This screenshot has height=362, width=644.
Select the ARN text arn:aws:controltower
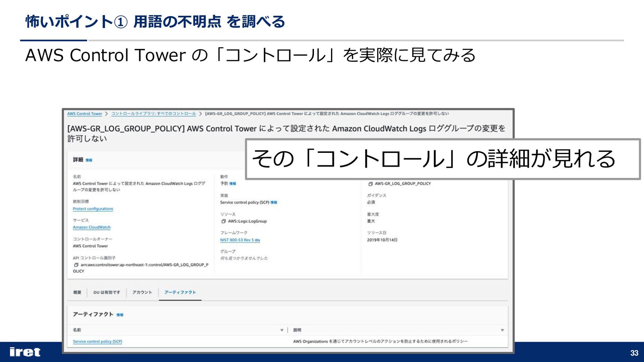141,268
